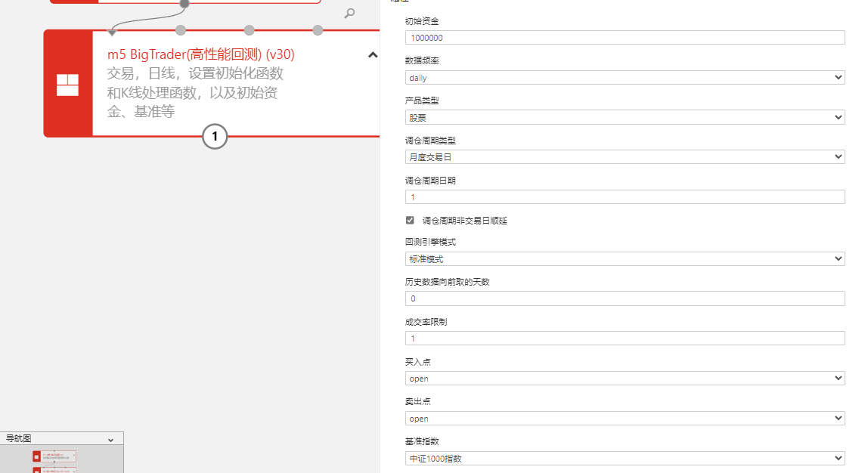868x473 pixels.
Task: Click output port 1 of m5 node
Action: click(215, 137)
